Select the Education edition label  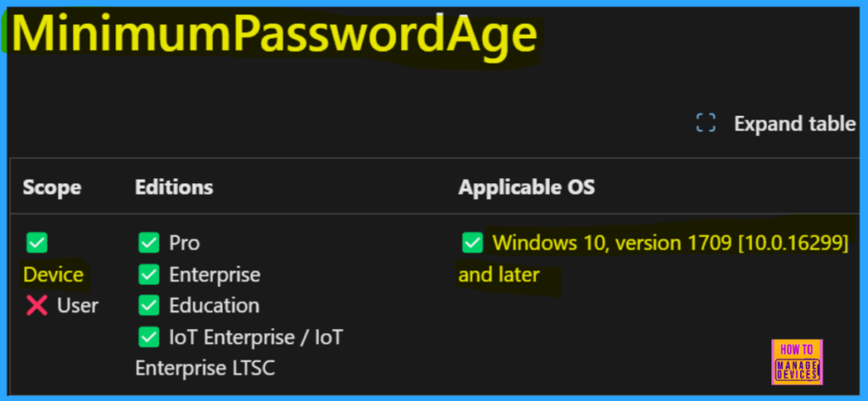coord(214,305)
